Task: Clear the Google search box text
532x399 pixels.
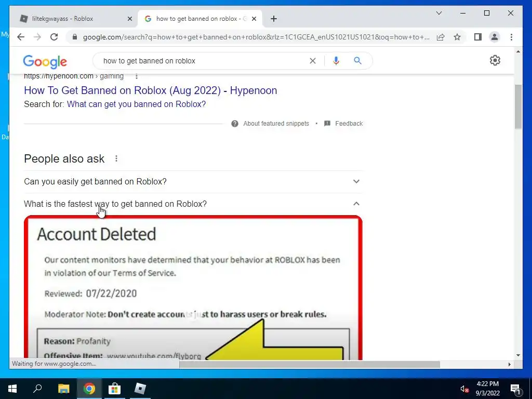Action: coord(312,61)
